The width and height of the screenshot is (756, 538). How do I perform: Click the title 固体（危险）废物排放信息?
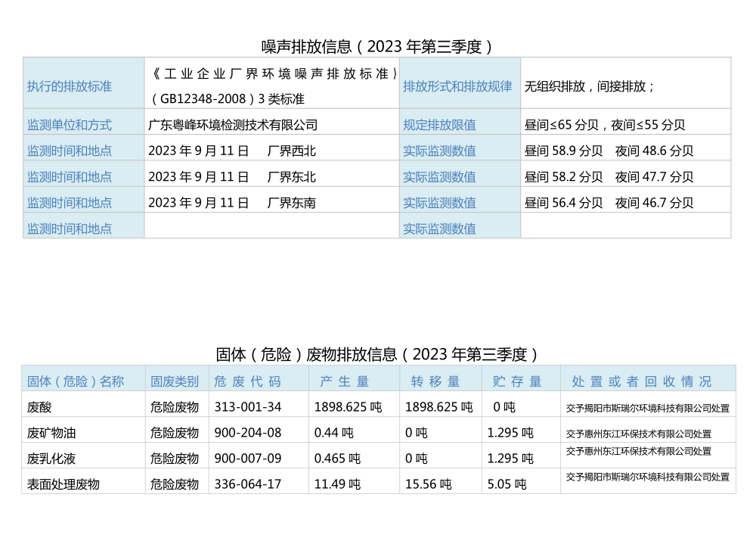pyautogui.click(x=377, y=355)
